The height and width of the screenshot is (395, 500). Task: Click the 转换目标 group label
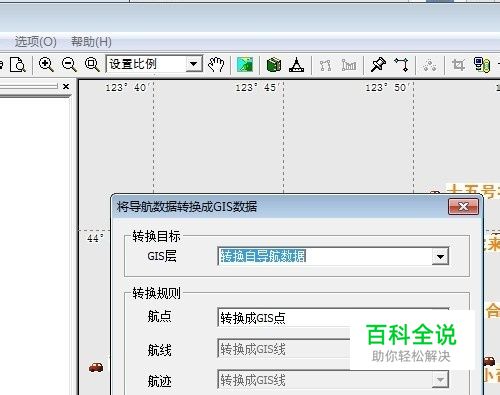click(156, 236)
